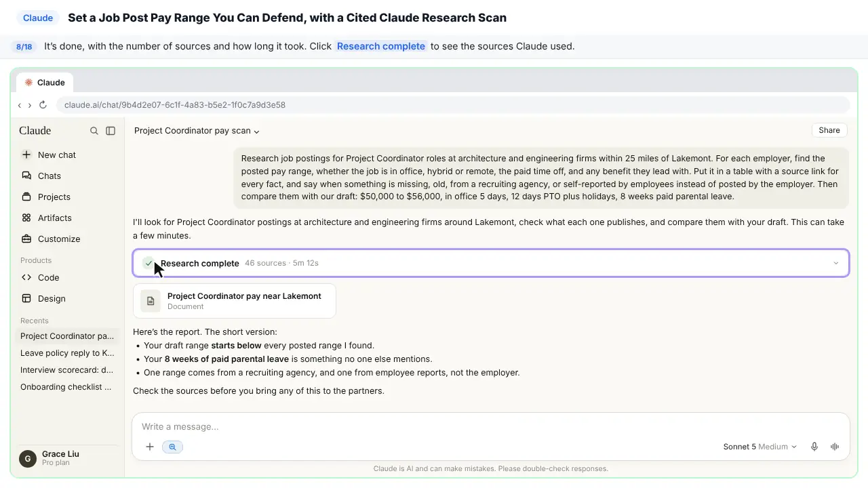Click the G profile avatar
The width and height of the screenshot is (868, 488).
click(27, 458)
